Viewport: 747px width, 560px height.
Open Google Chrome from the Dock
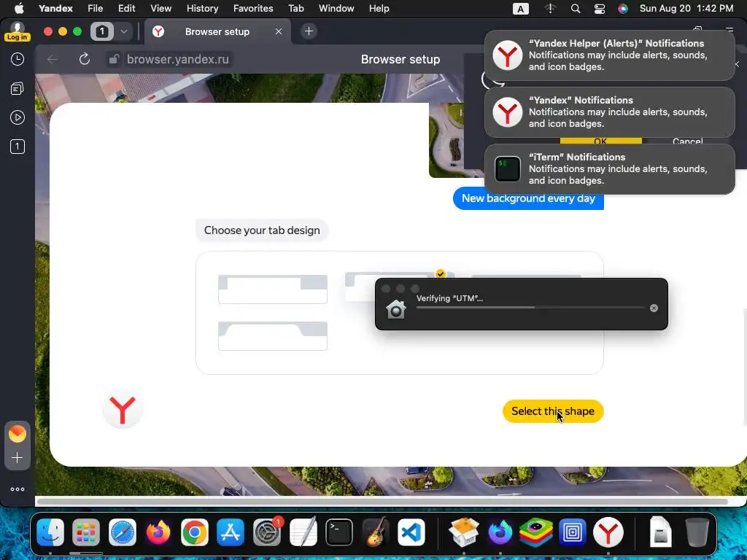194,532
